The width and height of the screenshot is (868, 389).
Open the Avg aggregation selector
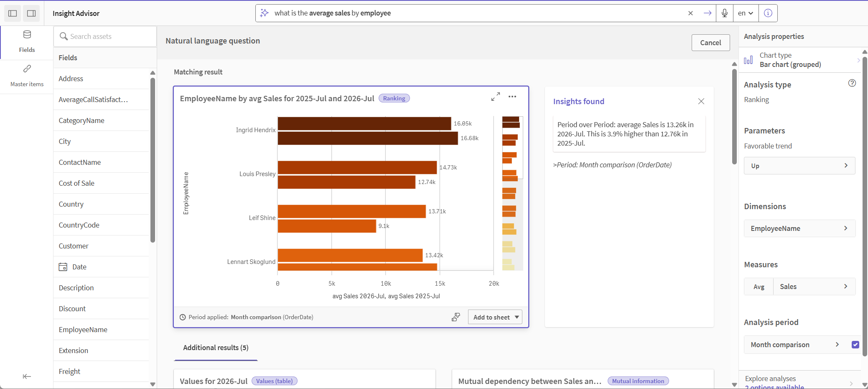(759, 287)
